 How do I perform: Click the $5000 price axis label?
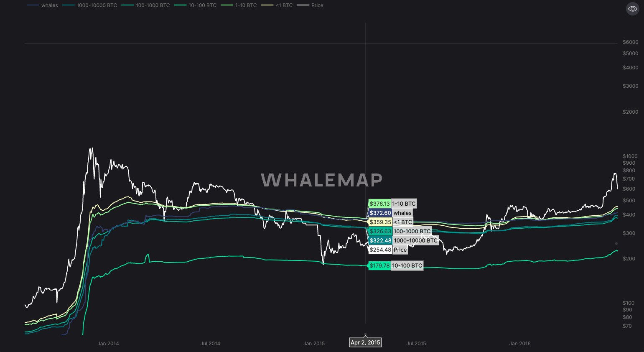click(631, 54)
